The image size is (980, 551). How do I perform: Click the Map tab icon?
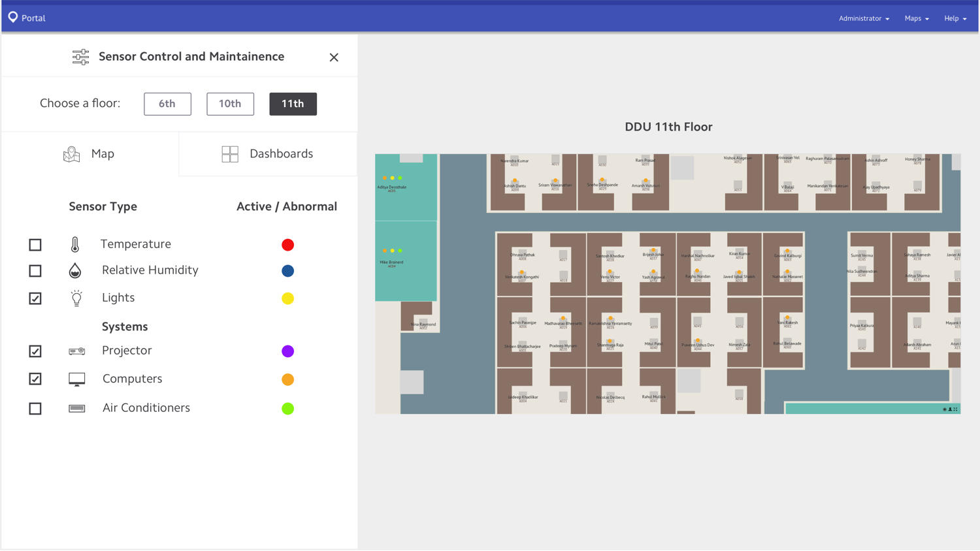[x=71, y=154]
